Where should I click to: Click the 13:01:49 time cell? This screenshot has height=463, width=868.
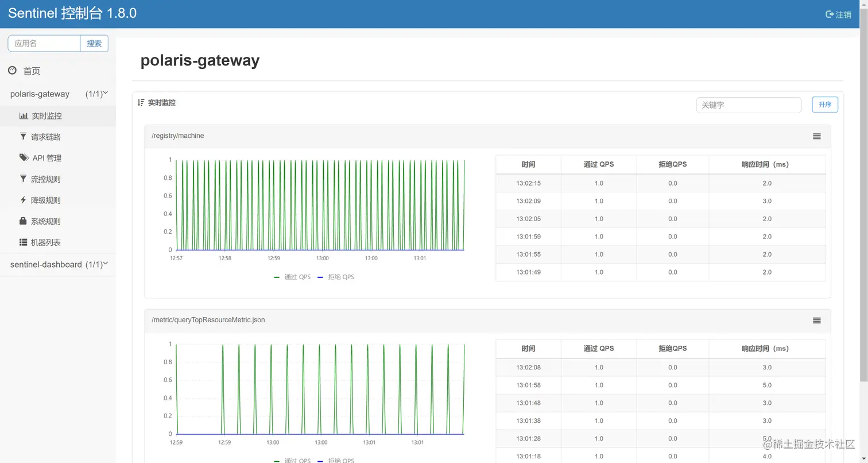(528, 272)
